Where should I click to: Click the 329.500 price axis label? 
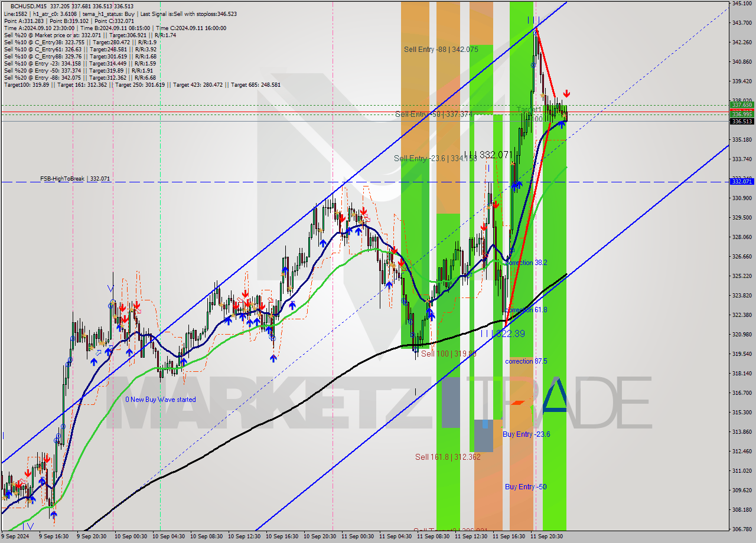tap(742, 218)
